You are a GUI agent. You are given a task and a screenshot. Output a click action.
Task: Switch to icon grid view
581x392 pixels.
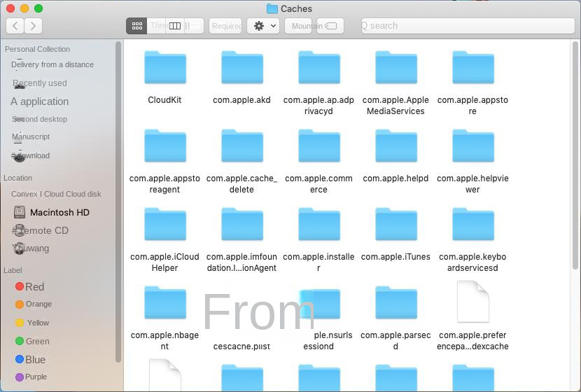click(x=136, y=26)
